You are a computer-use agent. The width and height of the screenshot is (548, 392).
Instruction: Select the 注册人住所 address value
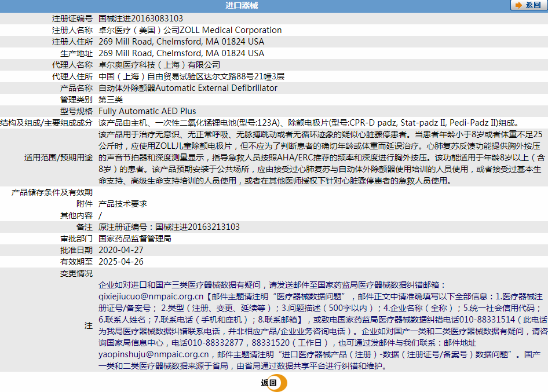click(x=181, y=42)
